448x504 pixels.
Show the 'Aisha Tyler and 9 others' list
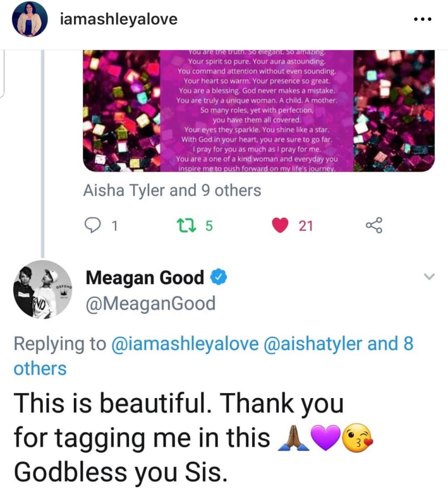pos(172,190)
